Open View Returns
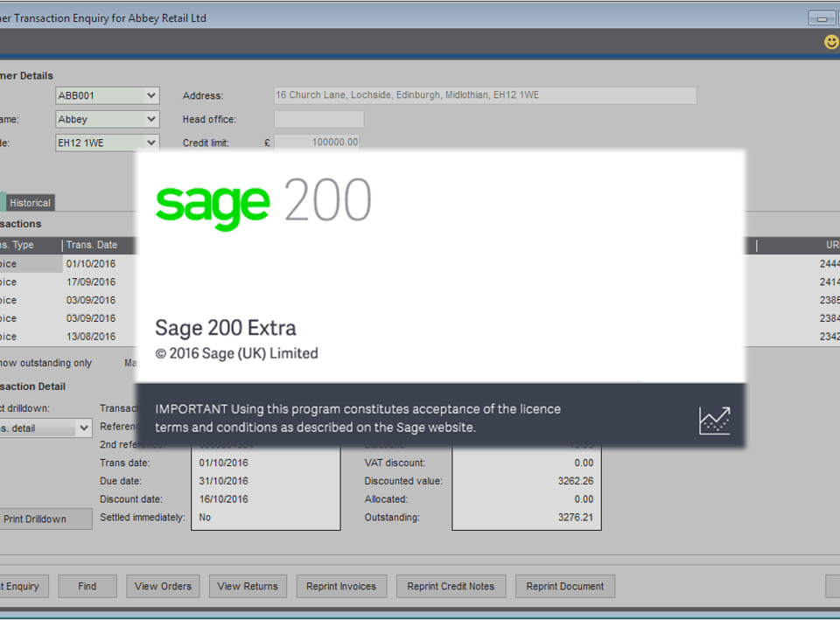 [x=248, y=586]
